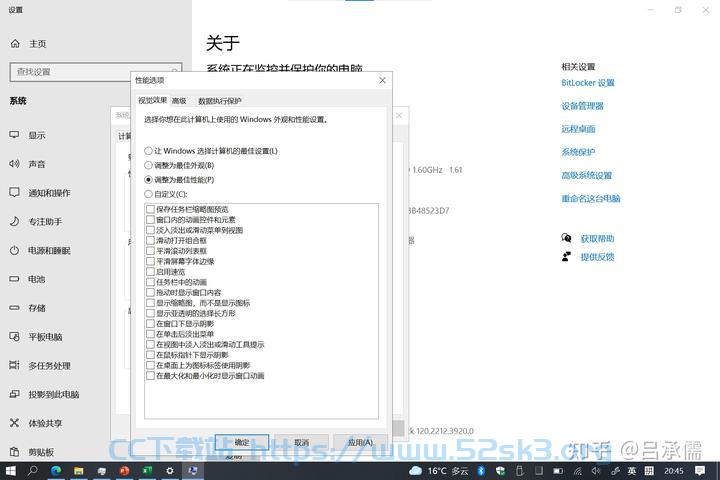The height and width of the screenshot is (480, 720).
Task: Open taskbar search magnifier
Action: pos(33,471)
